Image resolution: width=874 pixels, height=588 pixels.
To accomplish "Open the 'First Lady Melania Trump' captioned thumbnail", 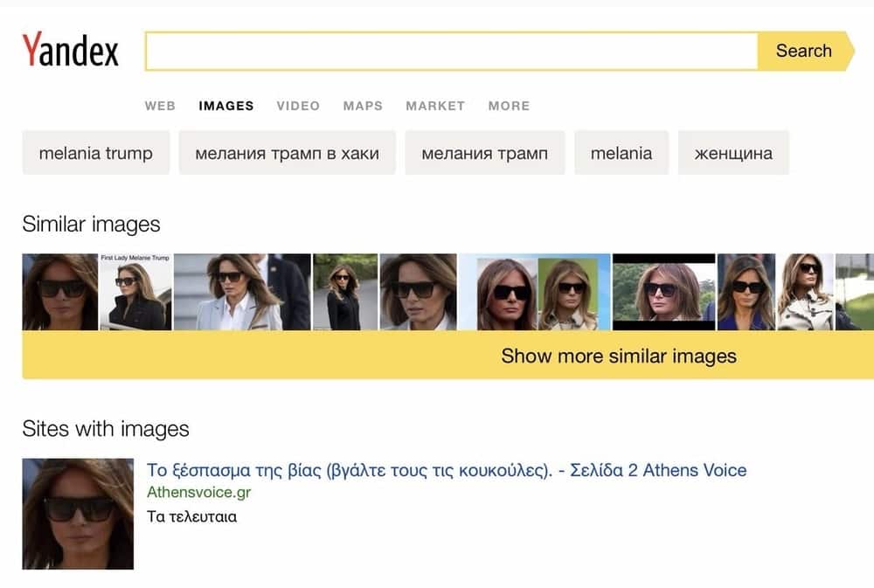I will (135, 292).
